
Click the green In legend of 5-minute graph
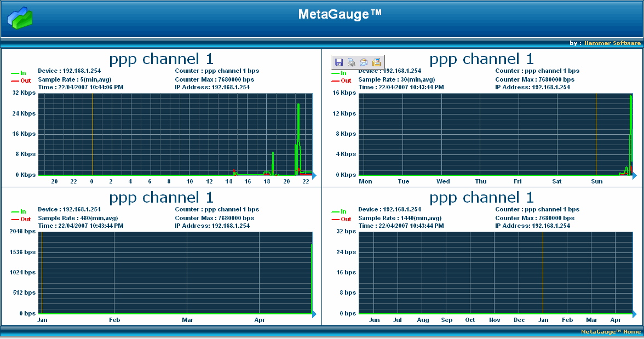pyautogui.click(x=19, y=73)
